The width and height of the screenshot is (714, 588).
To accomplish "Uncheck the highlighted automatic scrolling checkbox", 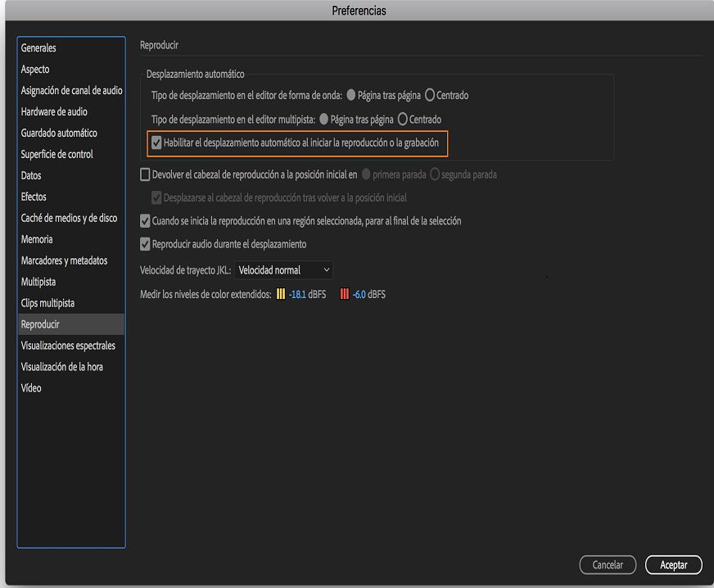I will coord(156,143).
